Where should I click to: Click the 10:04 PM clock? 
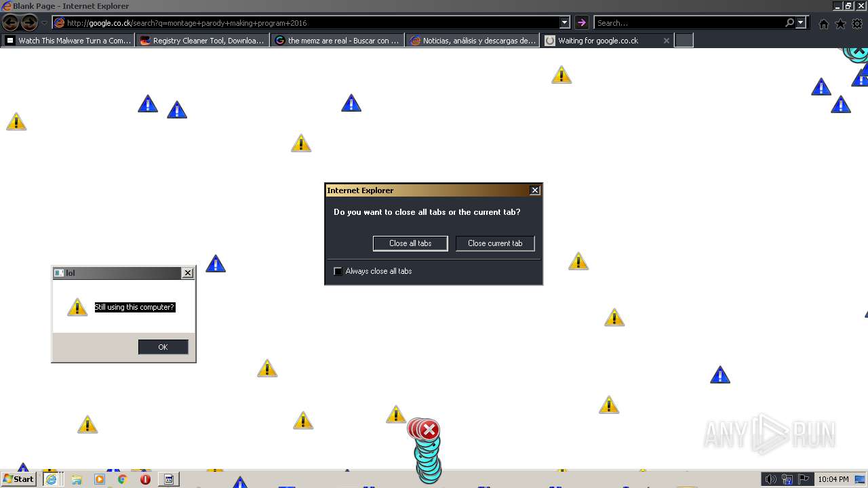click(833, 479)
